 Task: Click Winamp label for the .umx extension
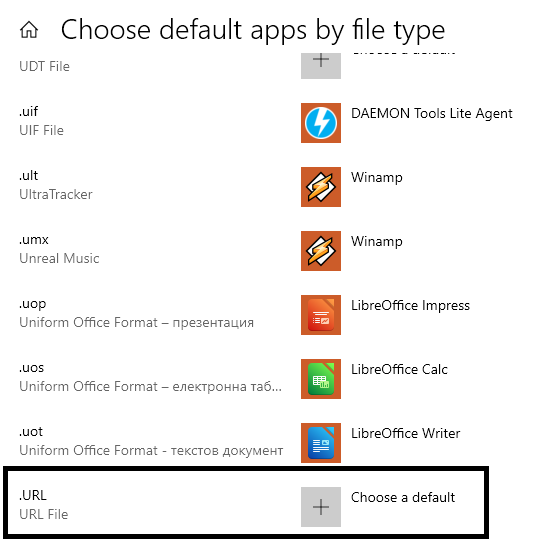[x=376, y=242]
